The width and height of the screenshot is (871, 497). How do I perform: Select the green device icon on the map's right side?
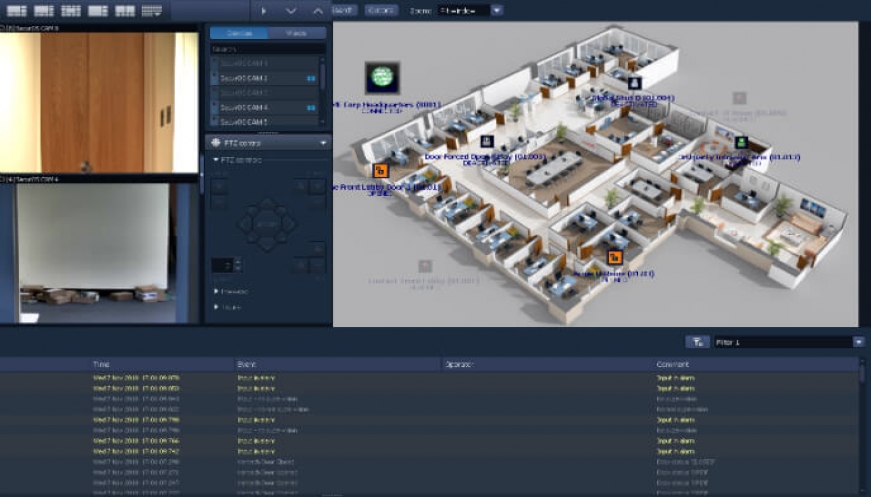point(741,143)
